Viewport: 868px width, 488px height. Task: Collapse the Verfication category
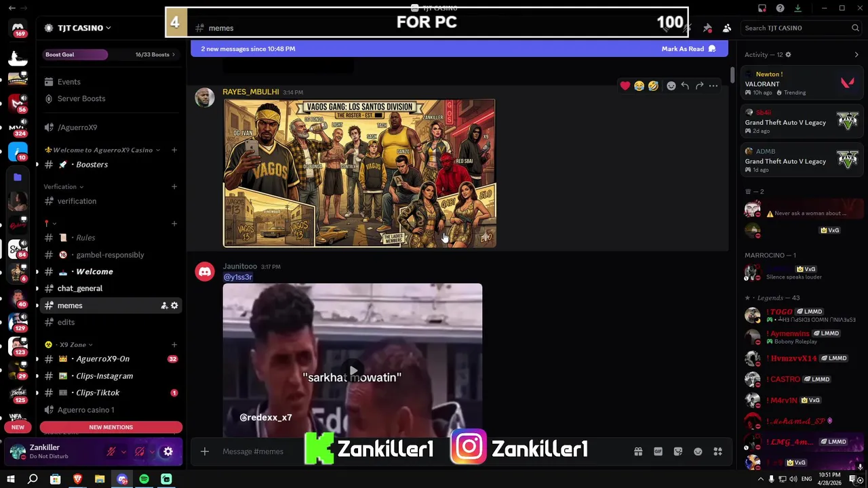pyautogui.click(x=64, y=186)
